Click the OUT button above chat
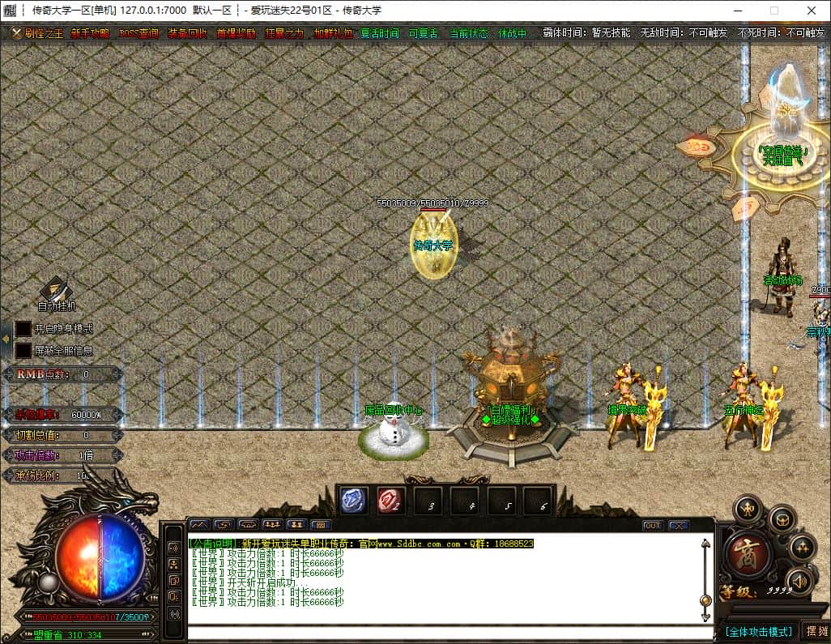The height and width of the screenshot is (644, 831). pos(652,525)
